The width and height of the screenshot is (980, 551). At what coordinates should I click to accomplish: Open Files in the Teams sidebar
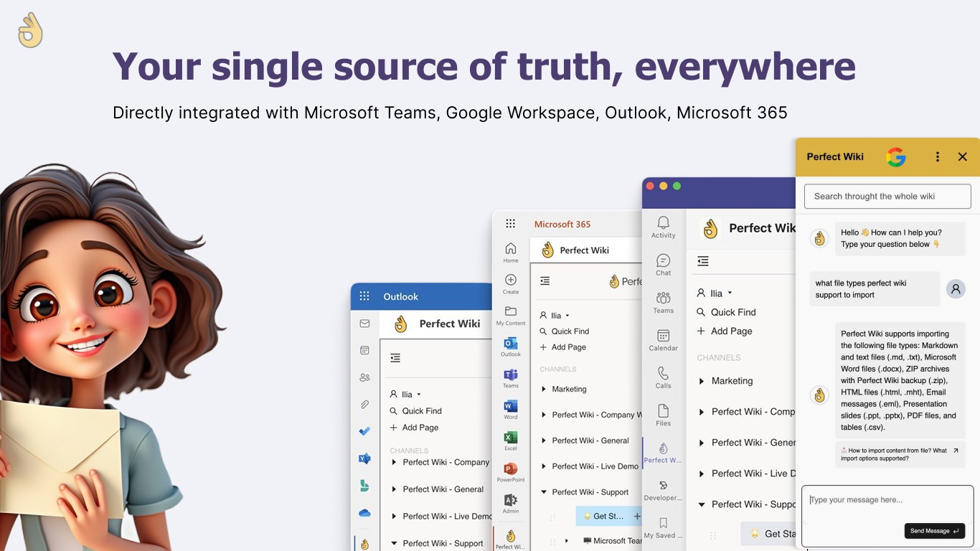(664, 414)
